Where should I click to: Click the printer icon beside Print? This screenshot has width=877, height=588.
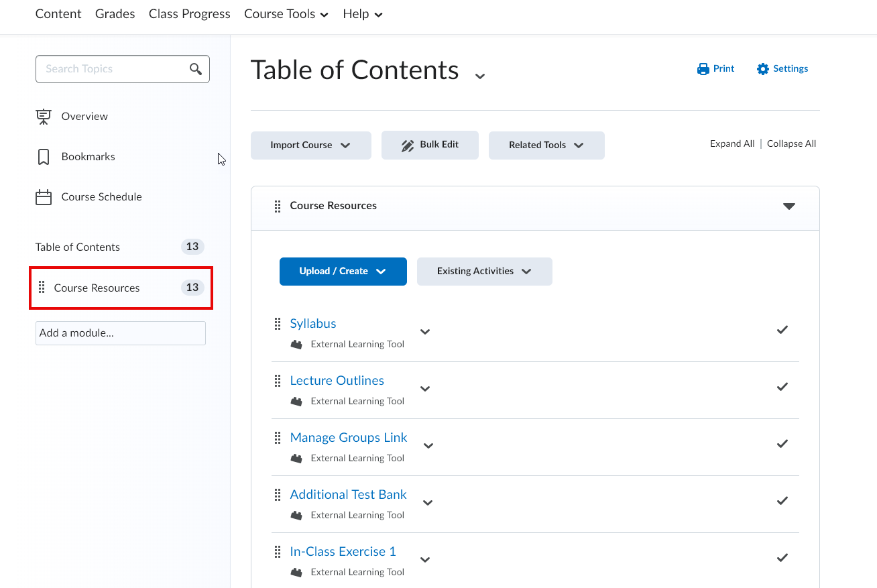(x=703, y=69)
